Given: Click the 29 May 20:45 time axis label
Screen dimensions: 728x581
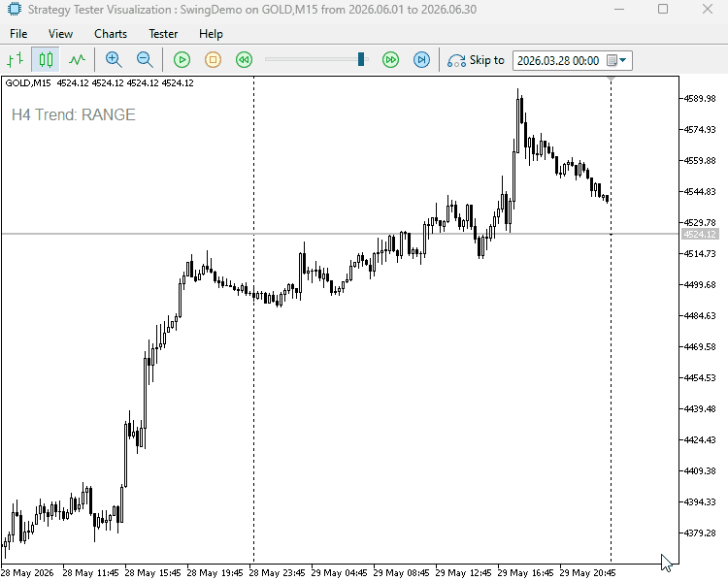Looking at the screenshot, I should [x=587, y=572].
